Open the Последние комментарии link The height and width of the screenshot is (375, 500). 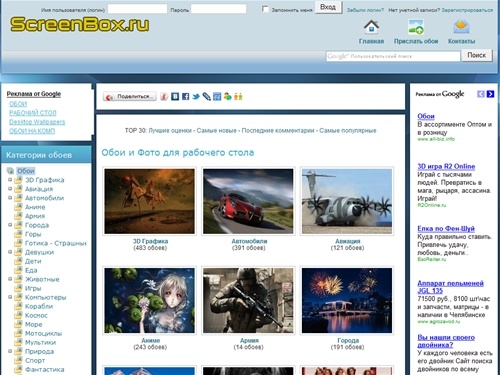tap(278, 130)
